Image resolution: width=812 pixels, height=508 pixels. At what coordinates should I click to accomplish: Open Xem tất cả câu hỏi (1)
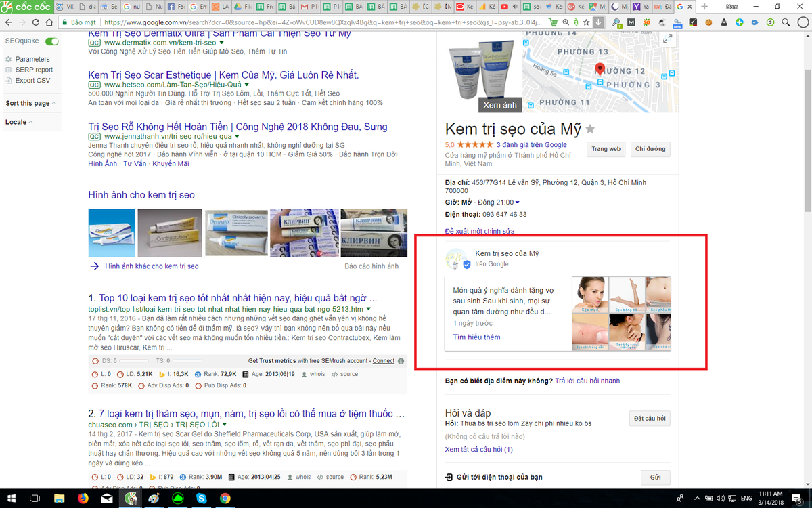pyautogui.click(x=478, y=450)
